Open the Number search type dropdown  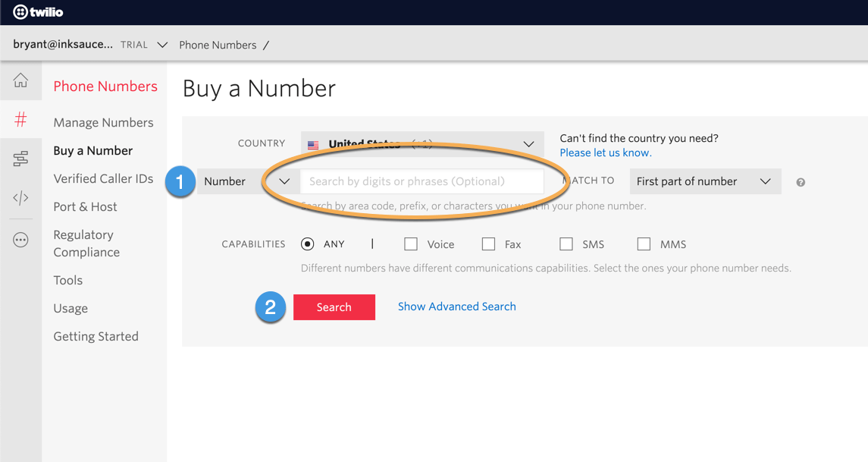click(x=243, y=181)
